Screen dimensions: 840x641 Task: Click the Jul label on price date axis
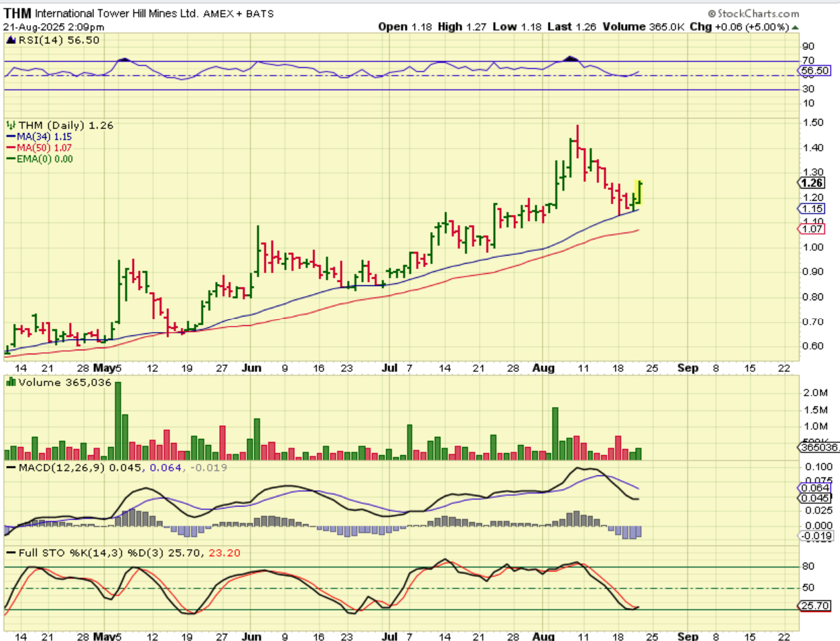coord(390,369)
